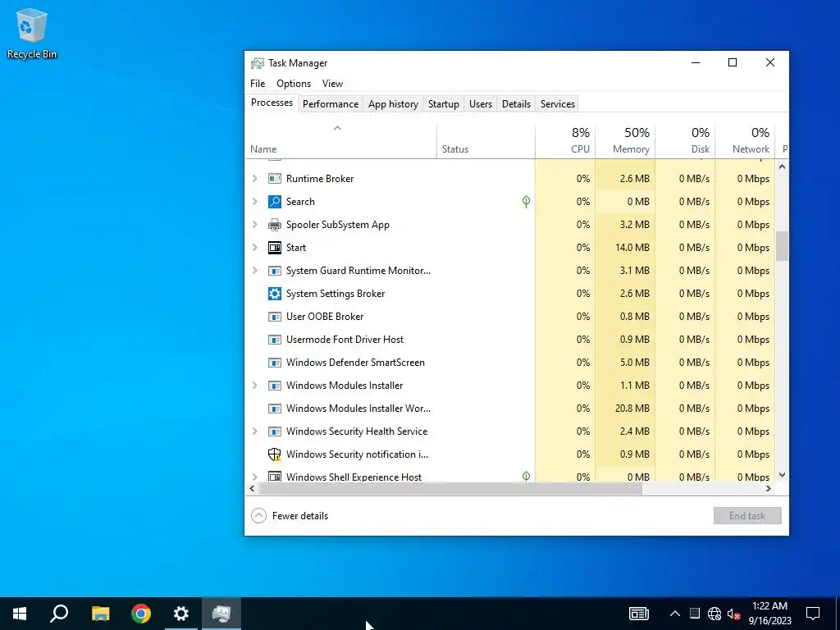Open the news and interests taskbar icon
The width and height of the screenshot is (840, 630).
coord(638,614)
